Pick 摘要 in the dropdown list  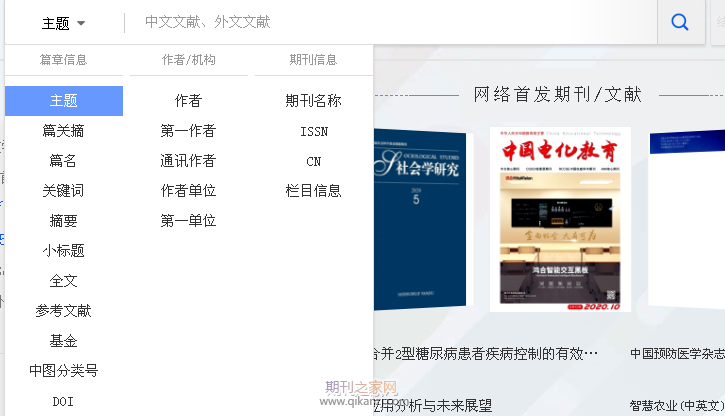tap(63, 221)
